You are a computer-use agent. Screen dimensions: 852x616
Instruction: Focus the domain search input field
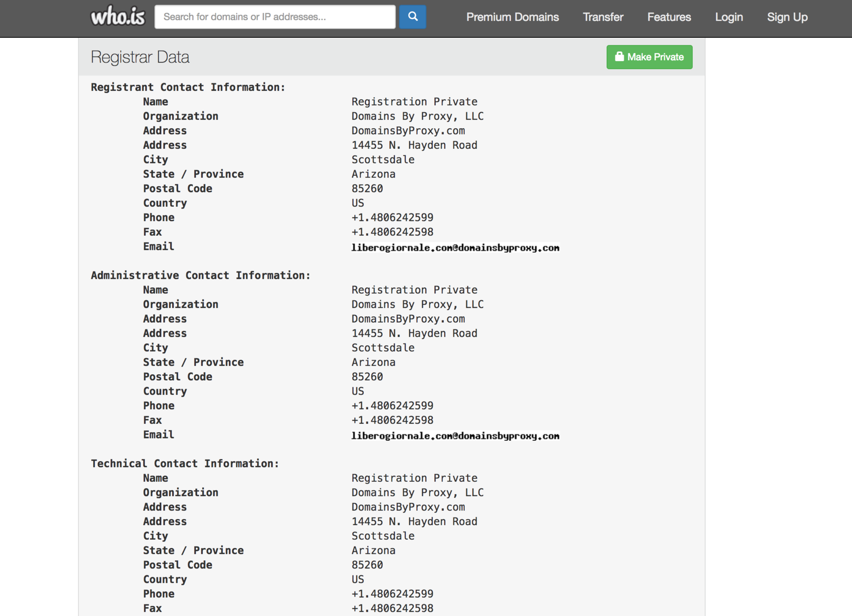(x=275, y=17)
